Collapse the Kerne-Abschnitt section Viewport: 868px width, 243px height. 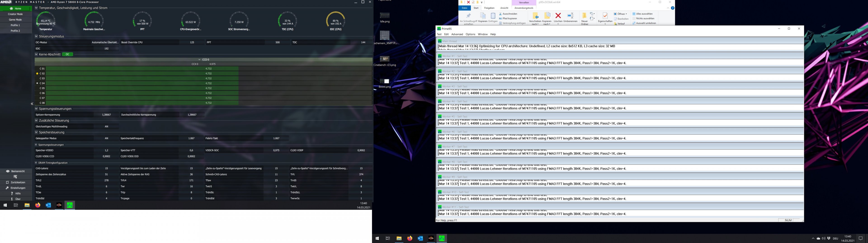[x=36, y=54]
